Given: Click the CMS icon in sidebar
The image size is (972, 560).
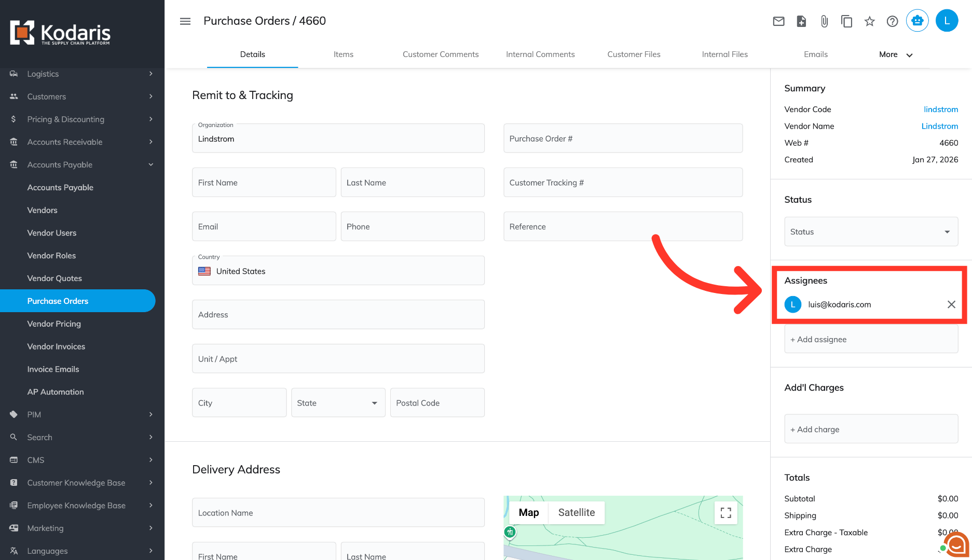Looking at the screenshot, I should tap(14, 460).
